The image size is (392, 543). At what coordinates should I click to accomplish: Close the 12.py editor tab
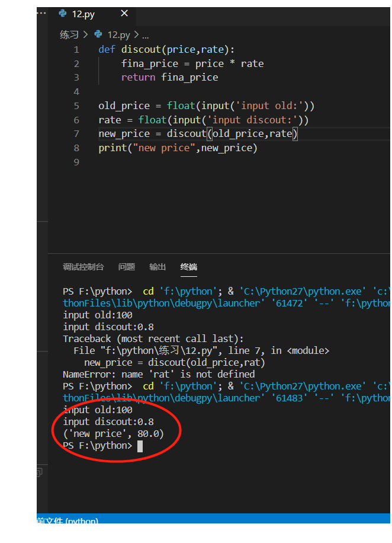coord(124,14)
